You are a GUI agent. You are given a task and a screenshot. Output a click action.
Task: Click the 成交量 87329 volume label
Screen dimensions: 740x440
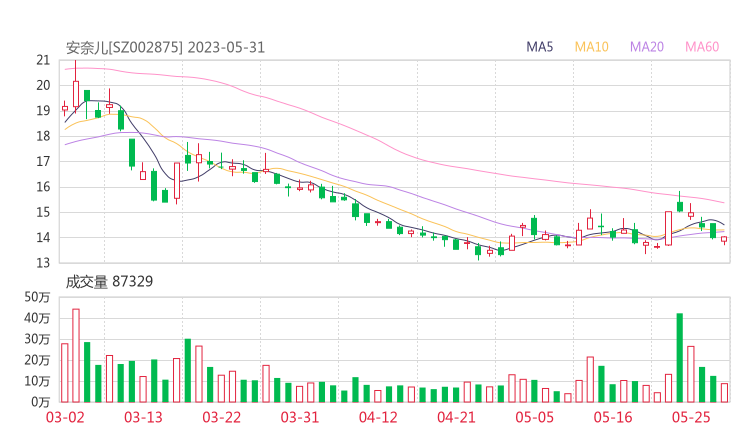click(x=109, y=282)
